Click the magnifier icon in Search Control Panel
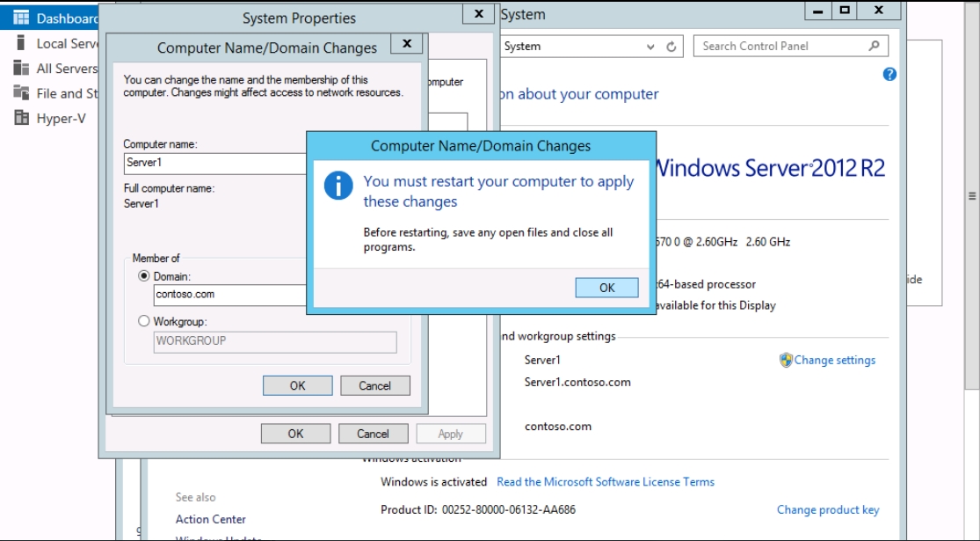The width and height of the screenshot is (980, 541). tap(875, 46)
